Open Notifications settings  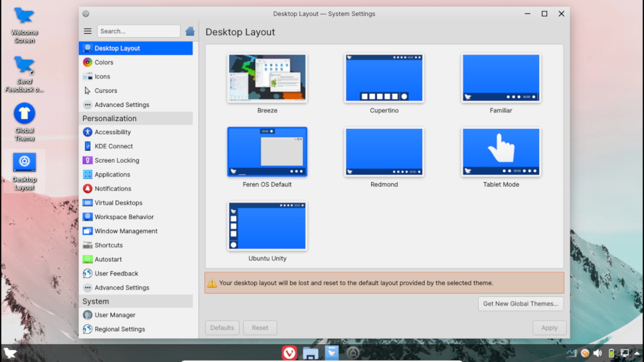coord(135,189)
